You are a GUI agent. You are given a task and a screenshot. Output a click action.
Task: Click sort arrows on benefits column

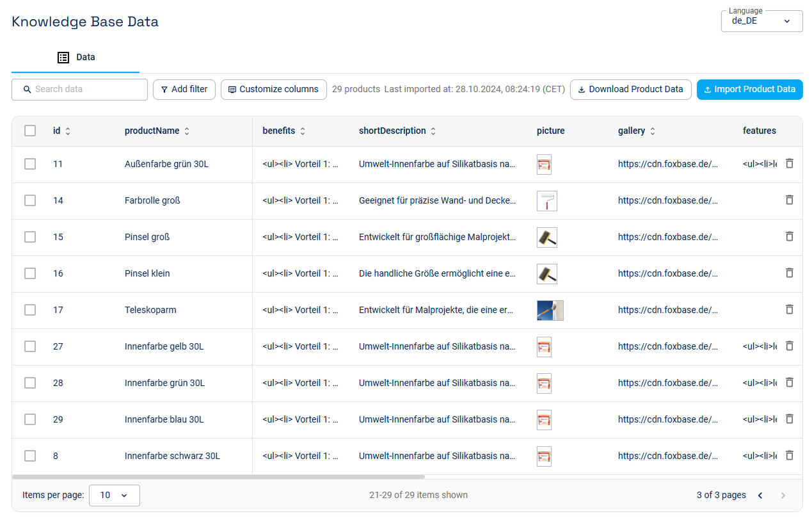(303, 131)
